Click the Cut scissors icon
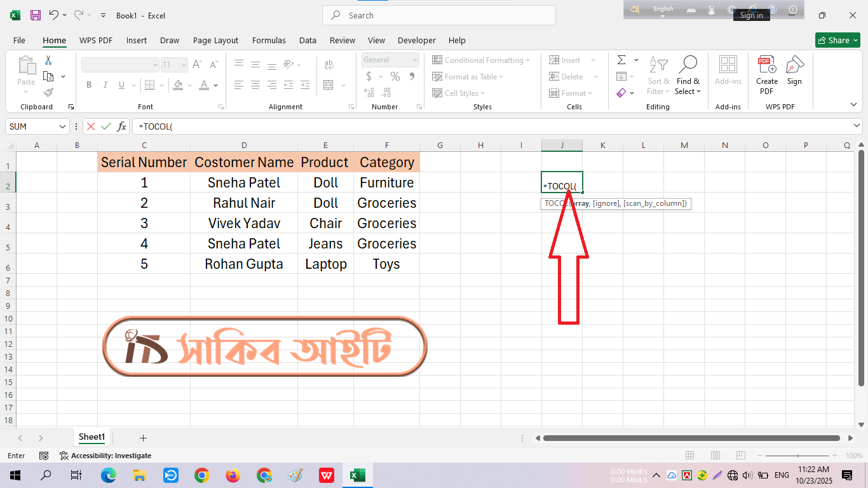 tap(48, 60)
